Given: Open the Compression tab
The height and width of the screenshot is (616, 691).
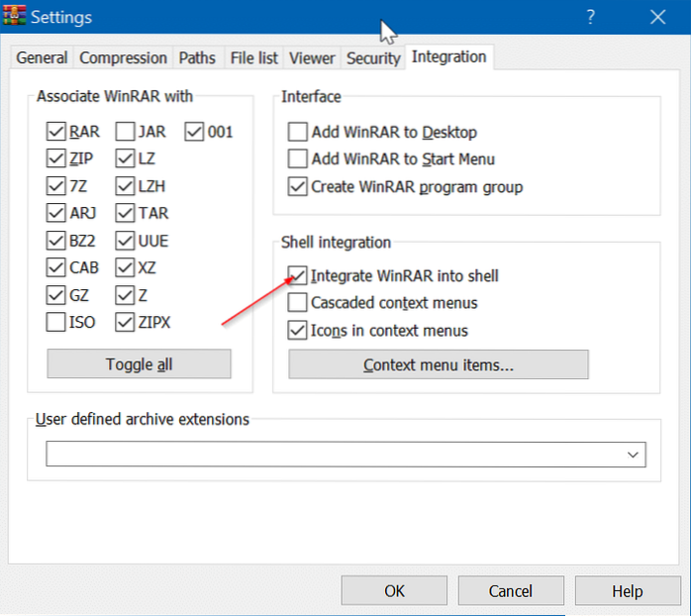Looking at the screenshot, I should click(123, 58).
